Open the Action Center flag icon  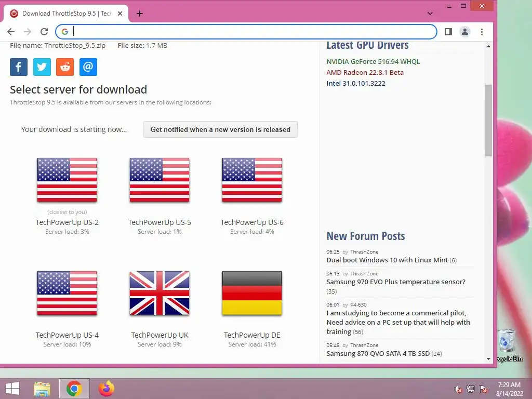pos(483,389)
